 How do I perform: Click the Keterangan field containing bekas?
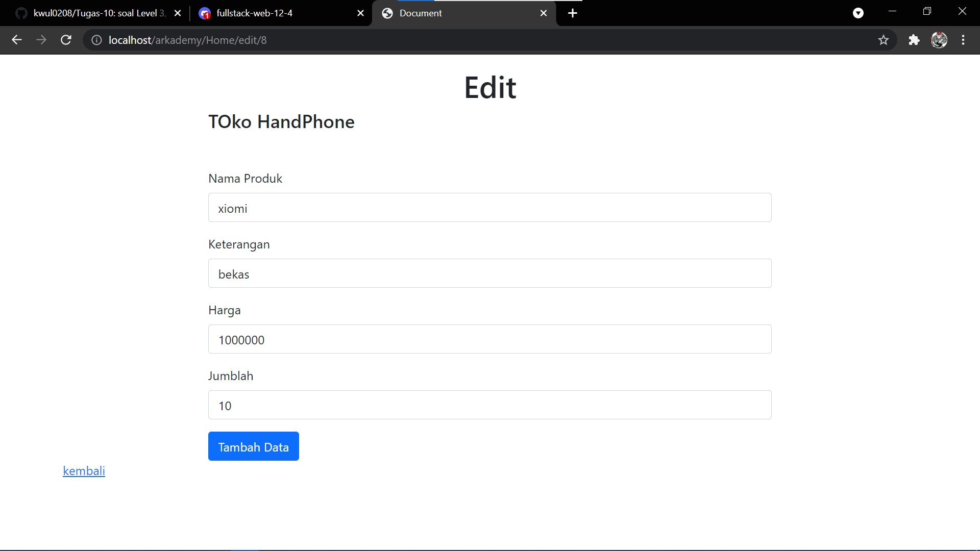[x=489, y=273]
